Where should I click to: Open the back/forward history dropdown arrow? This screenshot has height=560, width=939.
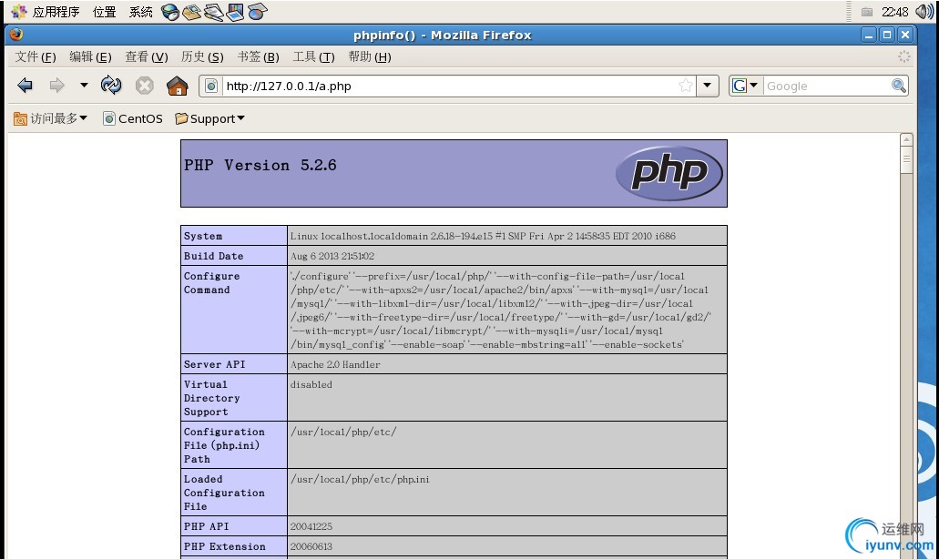pos(84,86)
